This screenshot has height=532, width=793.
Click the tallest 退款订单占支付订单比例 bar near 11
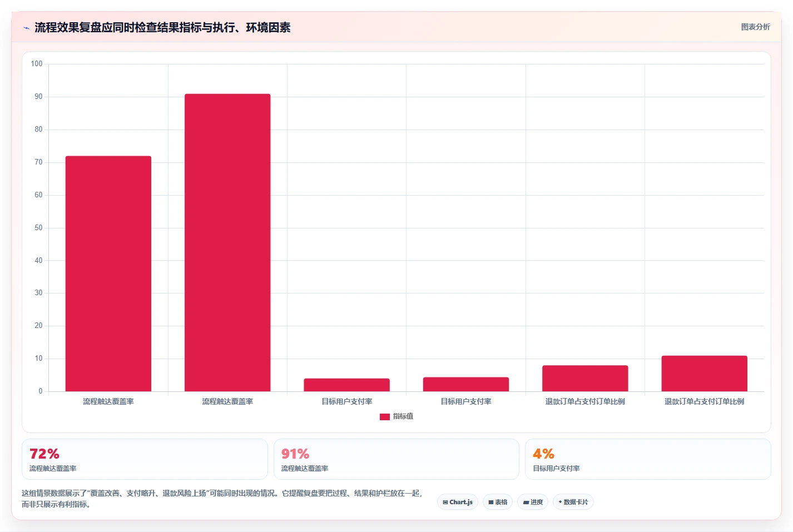tap(704, 374)
